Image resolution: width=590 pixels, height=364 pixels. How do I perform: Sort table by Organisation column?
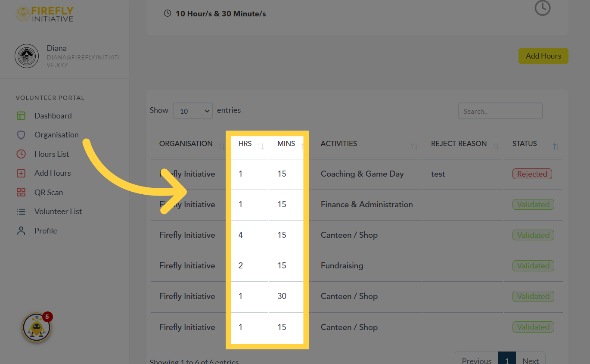[186, 144]
